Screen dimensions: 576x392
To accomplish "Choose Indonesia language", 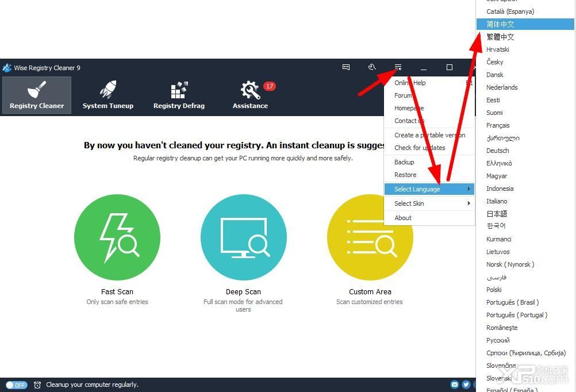I will click(525, 189).
